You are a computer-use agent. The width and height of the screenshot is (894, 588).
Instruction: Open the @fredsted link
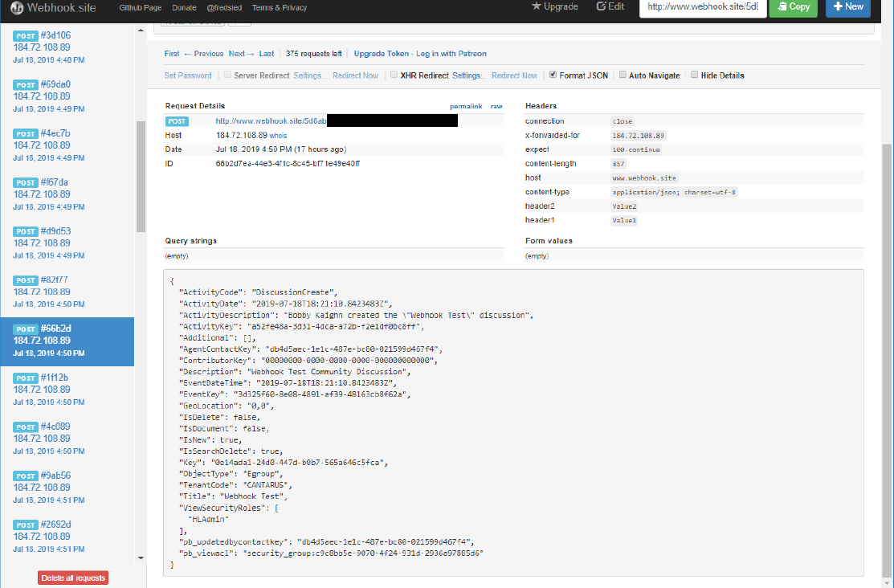point(224,7)
